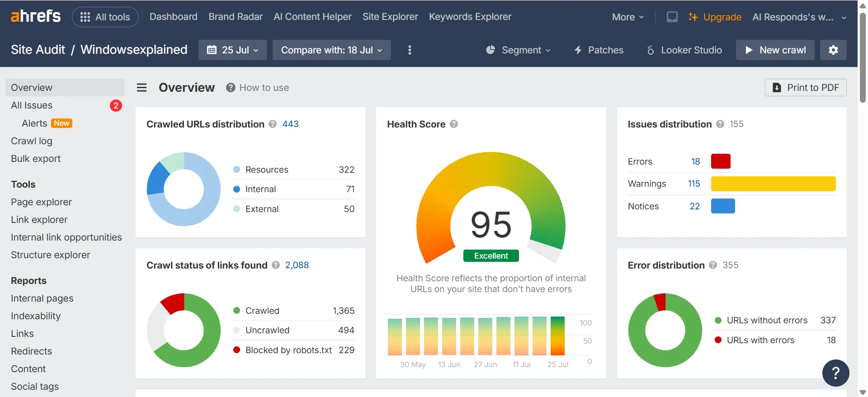
Task: Click the Looker Studio icon
Action: coord(651,50)
